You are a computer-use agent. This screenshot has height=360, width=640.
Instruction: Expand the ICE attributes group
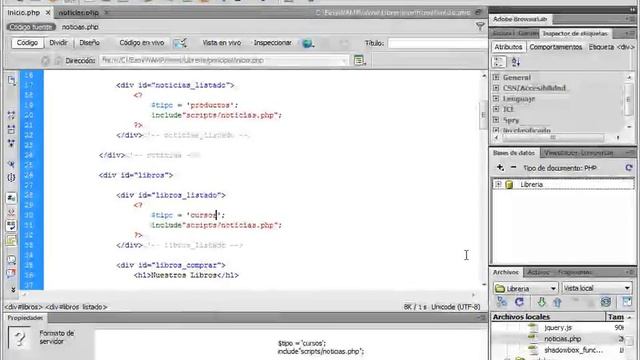[496, 109]
